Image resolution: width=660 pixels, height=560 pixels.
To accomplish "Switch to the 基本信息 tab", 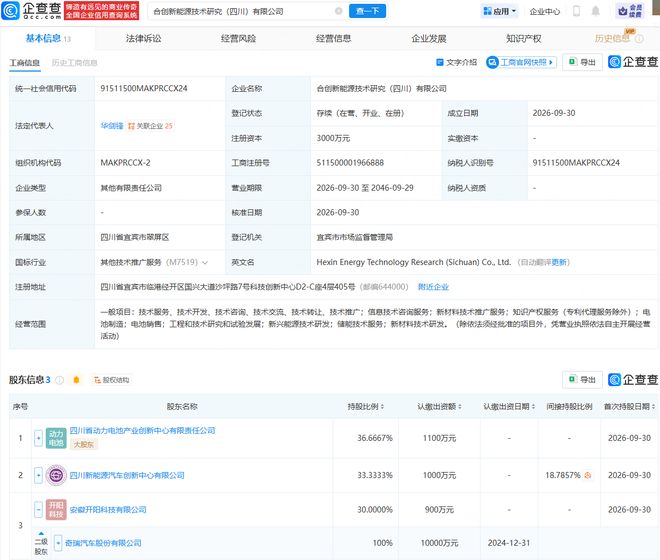I will tap(47, 39).
